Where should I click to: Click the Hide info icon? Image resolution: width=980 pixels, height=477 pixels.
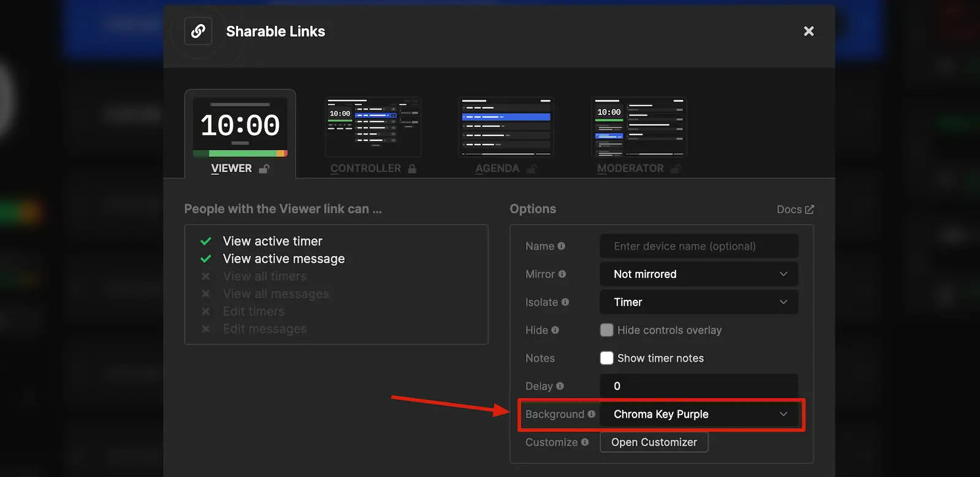coord(555,330)
